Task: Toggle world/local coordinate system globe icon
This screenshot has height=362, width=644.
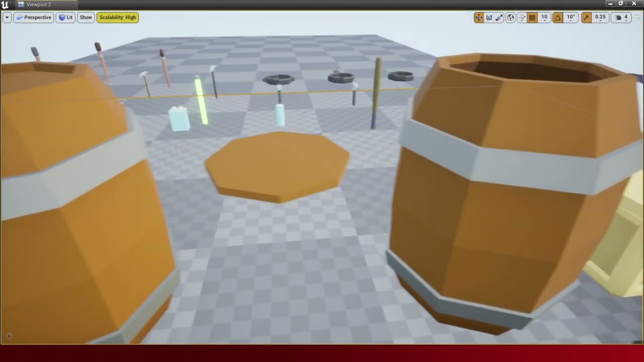Action: (511, 18)
